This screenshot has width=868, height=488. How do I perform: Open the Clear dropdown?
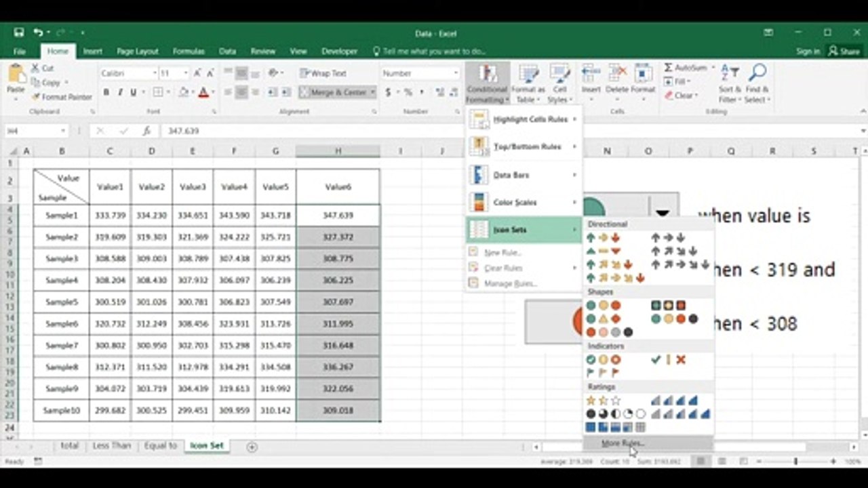[680, 96]
